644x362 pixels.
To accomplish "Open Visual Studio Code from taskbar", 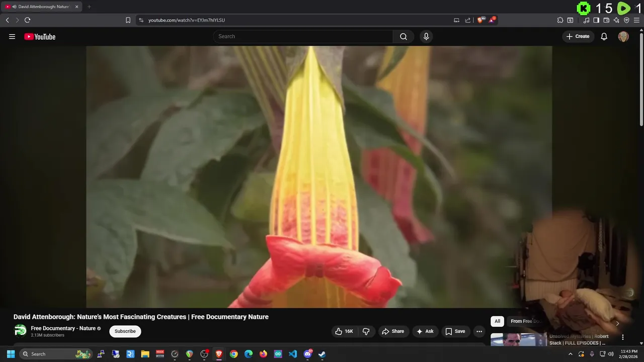I will [x=293, y=354].
